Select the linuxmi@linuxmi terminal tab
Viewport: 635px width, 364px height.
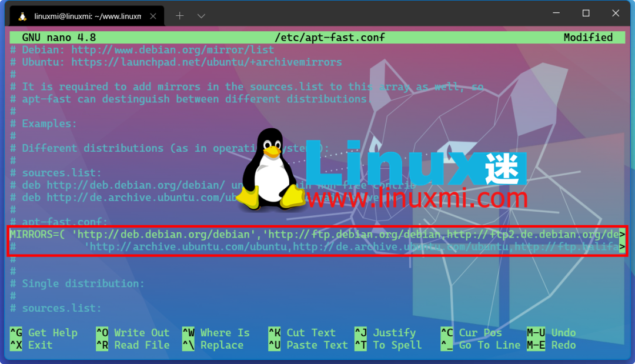pos(86,16)
